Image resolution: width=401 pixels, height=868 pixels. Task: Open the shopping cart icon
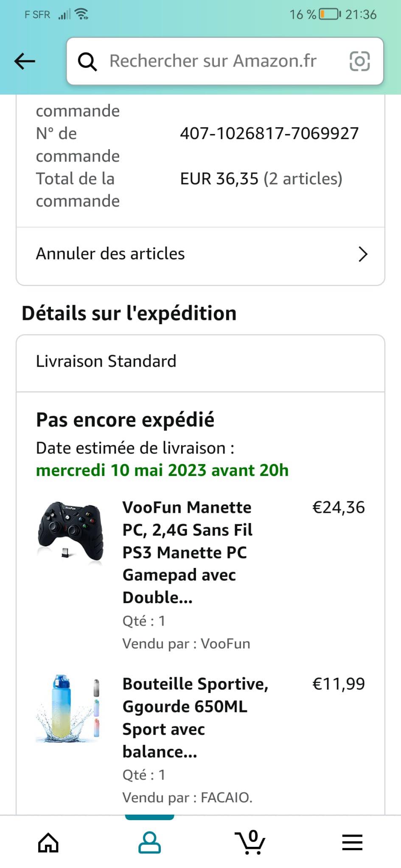point(250,842)
